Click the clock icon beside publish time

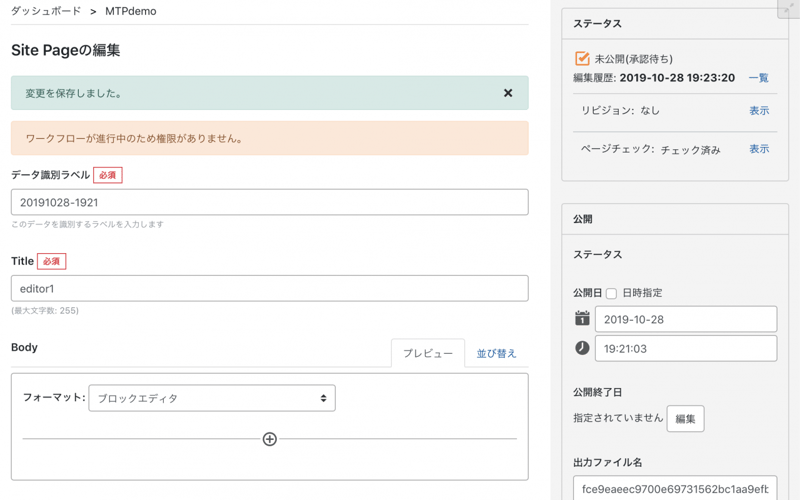(x=582, y=348)
